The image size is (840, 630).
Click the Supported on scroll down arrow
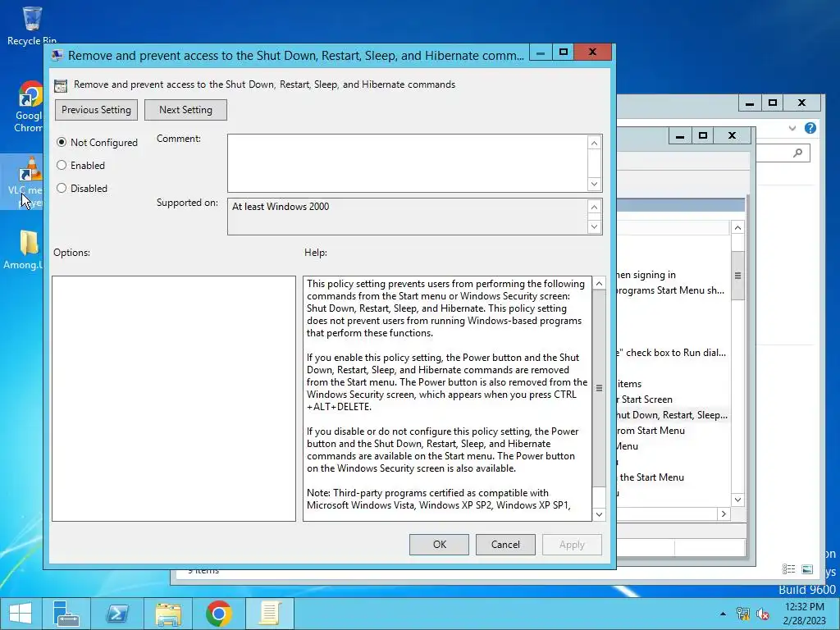pyautogui.click(x=594, y=226)
